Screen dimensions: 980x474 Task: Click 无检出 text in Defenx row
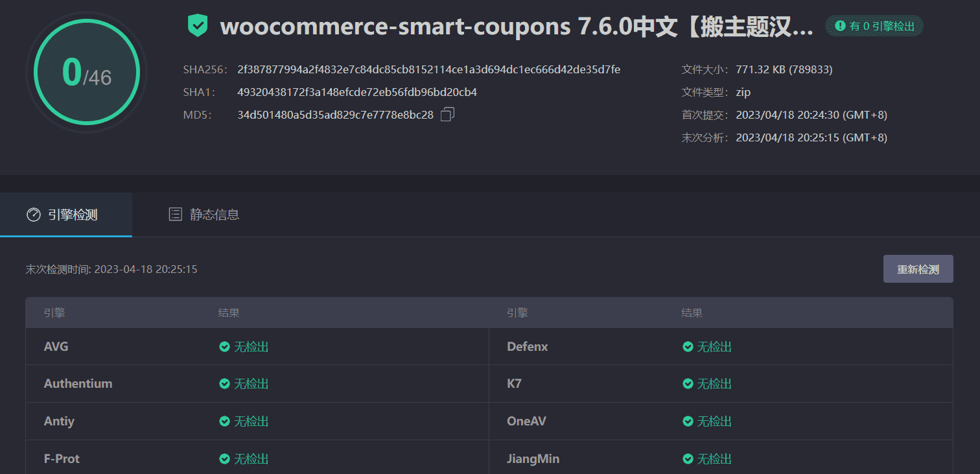pyautogui.click(x=714, y=347)
